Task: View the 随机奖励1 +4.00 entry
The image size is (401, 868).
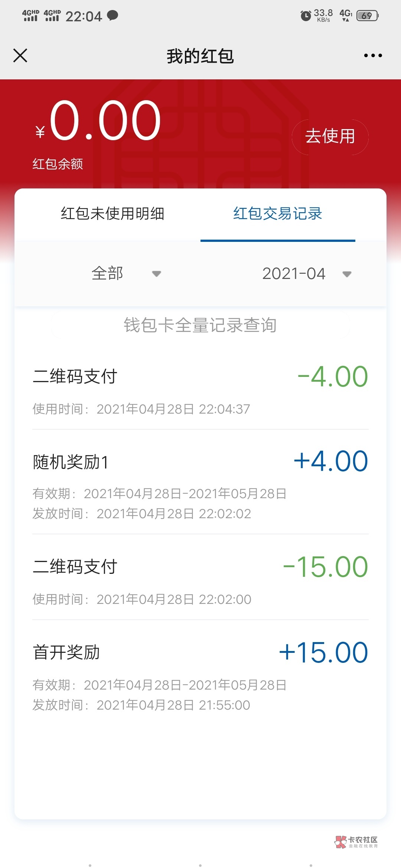Action: [200, 482]
